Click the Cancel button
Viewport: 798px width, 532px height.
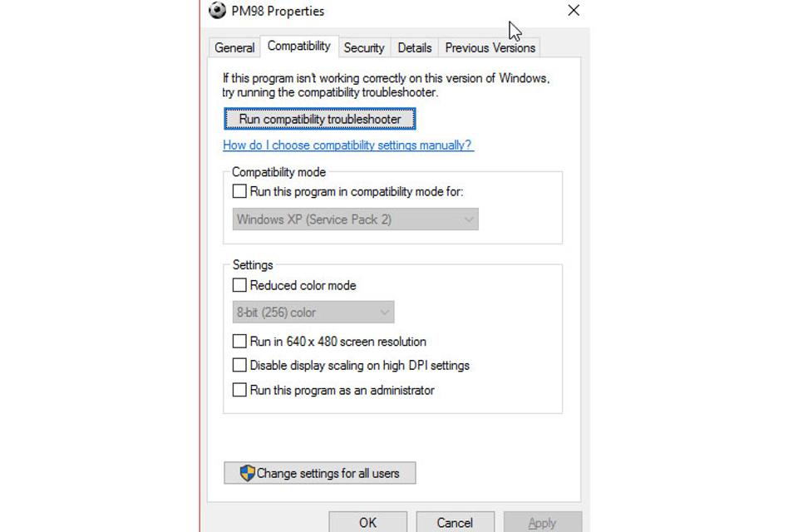pos(455,522)
